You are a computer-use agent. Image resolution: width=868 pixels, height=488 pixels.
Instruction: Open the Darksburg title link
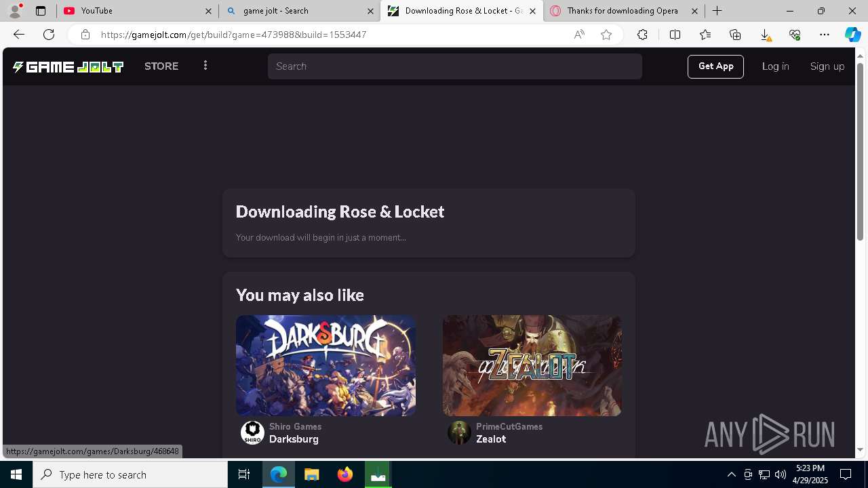point(294,439)
